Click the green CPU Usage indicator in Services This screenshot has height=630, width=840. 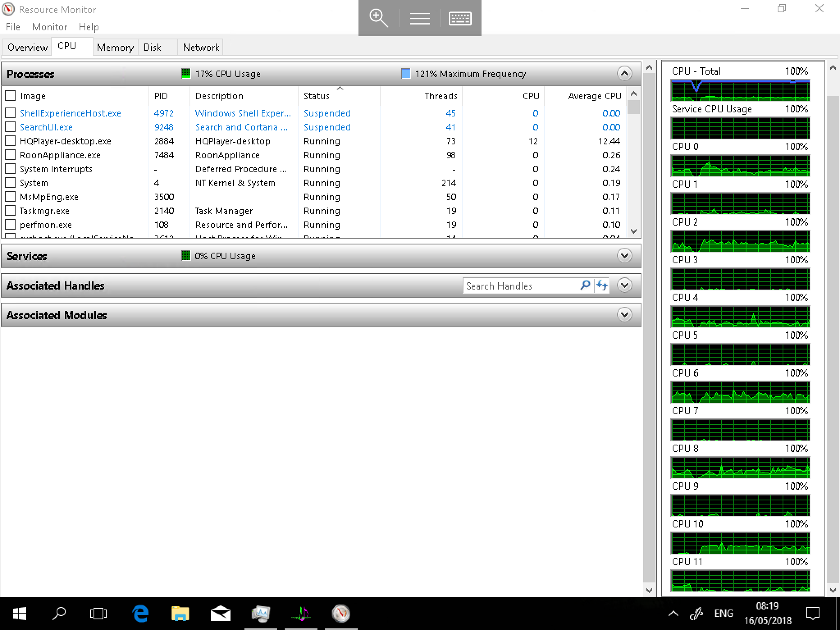tap(186, 256)
